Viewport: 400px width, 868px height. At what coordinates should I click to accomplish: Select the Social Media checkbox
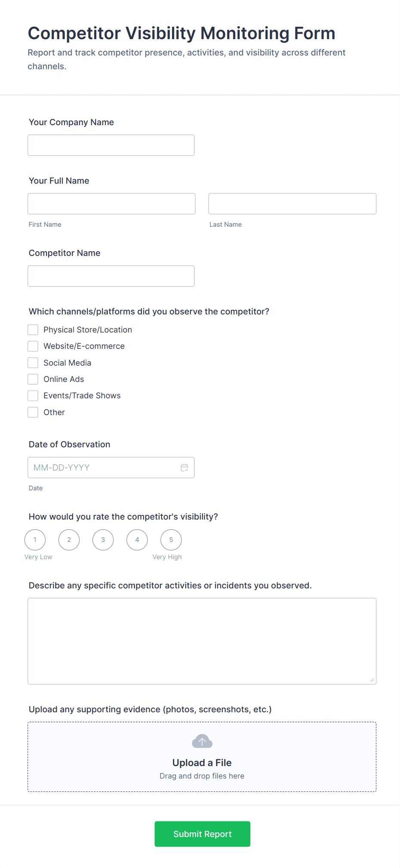pyautogui.click(x=33, y=363)
